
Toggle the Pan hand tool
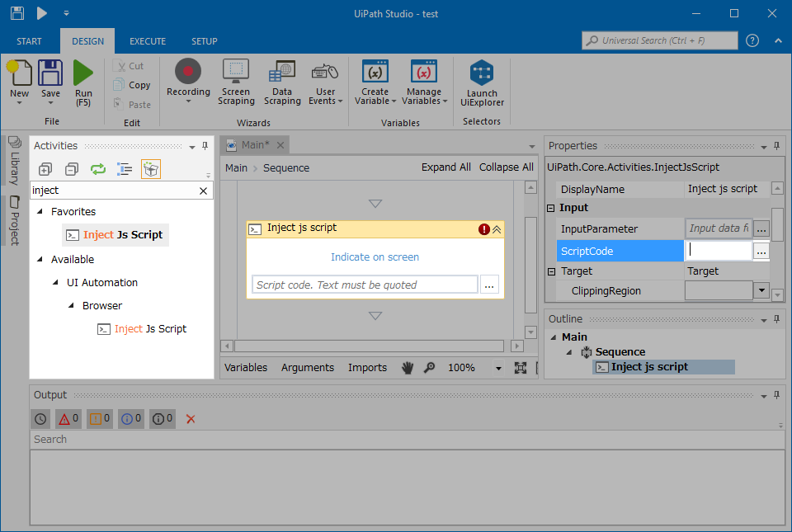click(408, 368)
